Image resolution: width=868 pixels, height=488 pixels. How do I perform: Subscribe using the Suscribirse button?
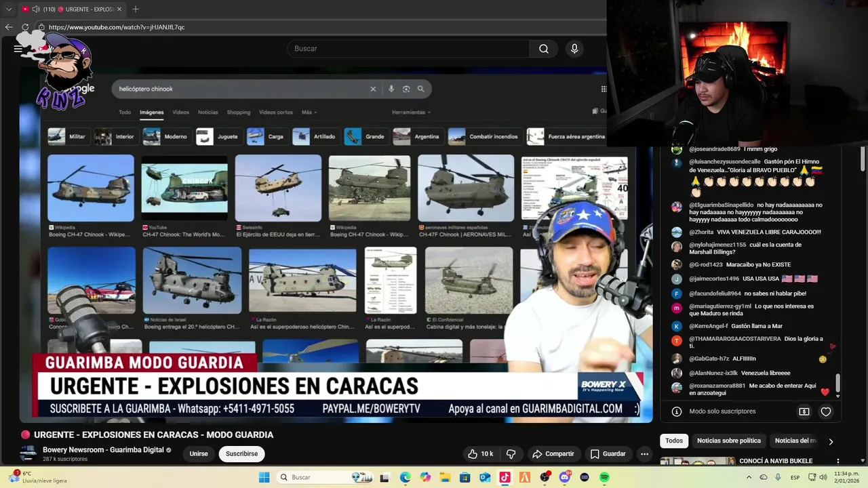click(x=241, y=453)
